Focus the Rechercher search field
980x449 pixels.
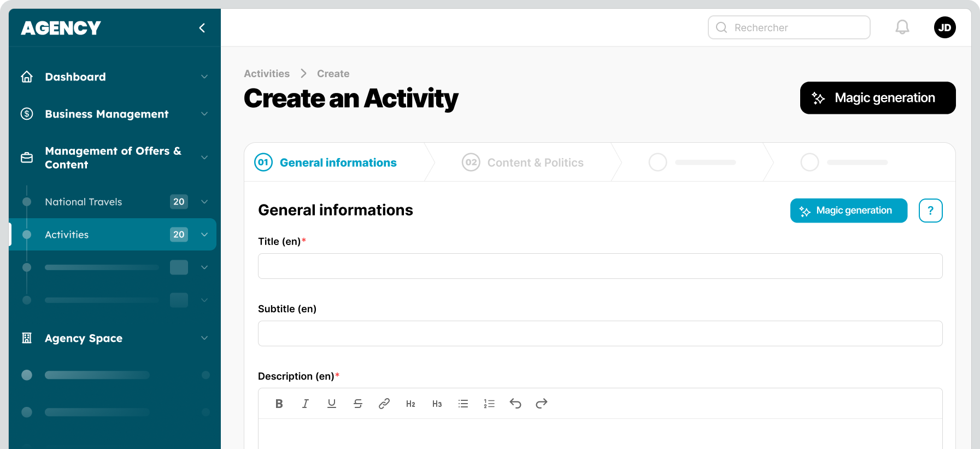(789, 27)
